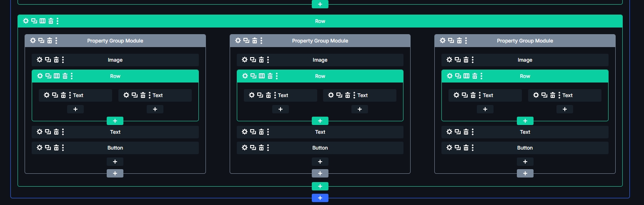Add module under second Text in right inner Row
Image resolution: width=644 pixels, height=205 pixels.
[565, 109]
